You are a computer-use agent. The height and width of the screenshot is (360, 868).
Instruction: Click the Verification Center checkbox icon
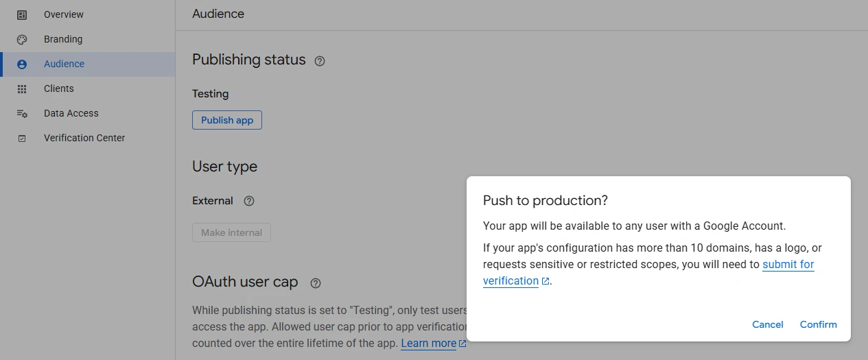pyautogui.click(x=22, y=138)
